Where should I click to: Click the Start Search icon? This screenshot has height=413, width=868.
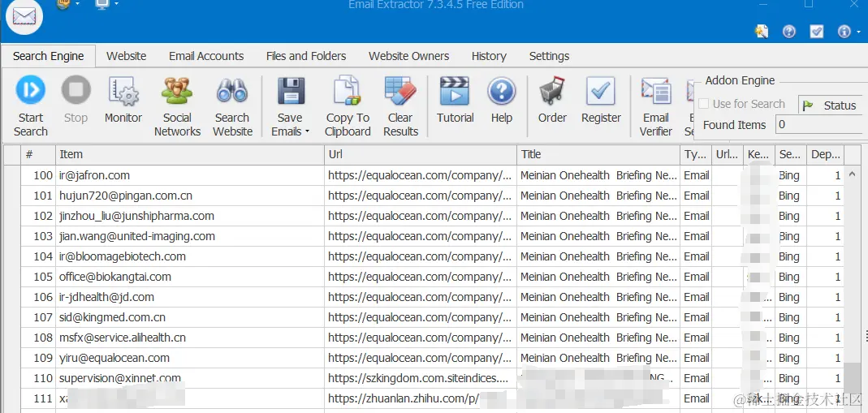[x=30, y=90]
